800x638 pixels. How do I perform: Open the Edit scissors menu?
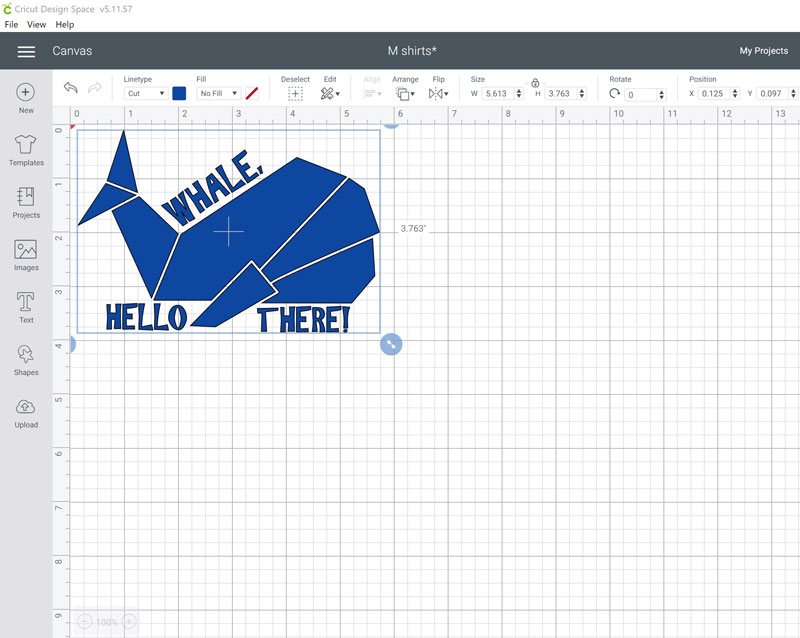[330, 93]
